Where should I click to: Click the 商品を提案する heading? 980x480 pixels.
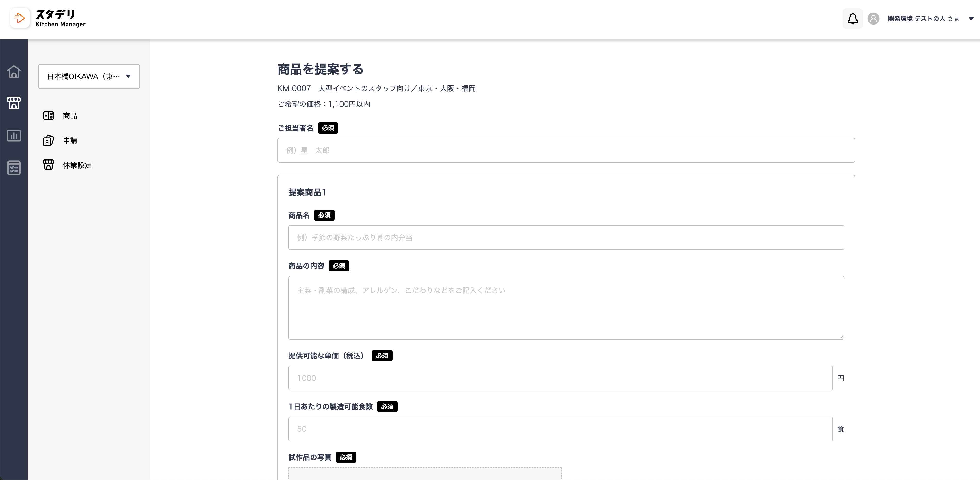[320, 69]
